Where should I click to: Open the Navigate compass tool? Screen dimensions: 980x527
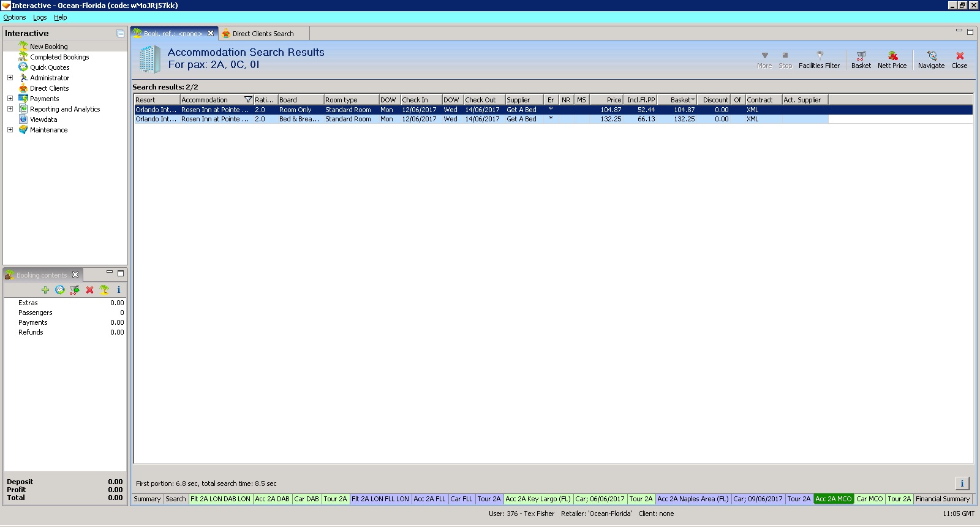pyautogui.click(x=932, y=55)
